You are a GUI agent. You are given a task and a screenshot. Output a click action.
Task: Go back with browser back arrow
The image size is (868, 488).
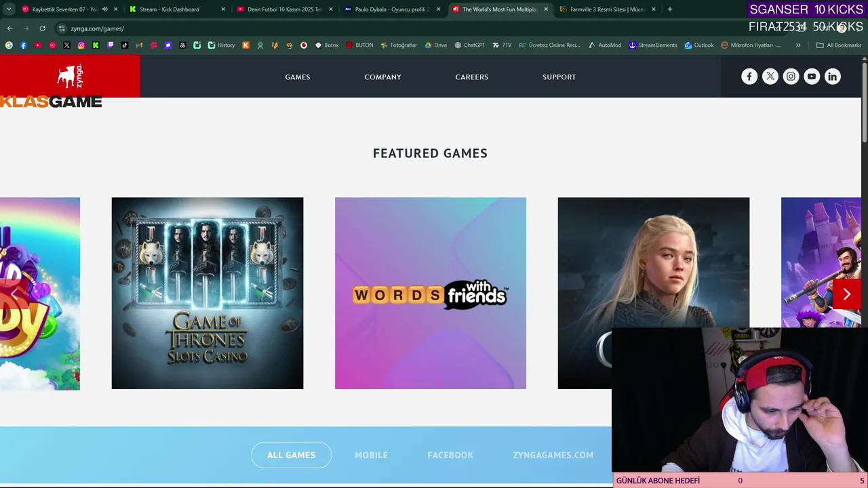coord(9,28)
